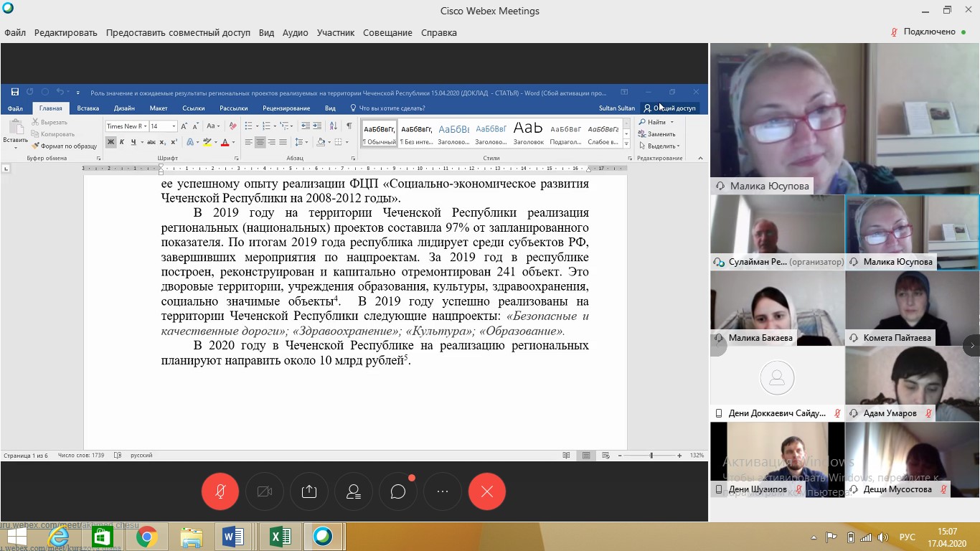Viewport: 980px width, 551px height.
Task: Show more participants with right arrow
Action: pos(972,346)
